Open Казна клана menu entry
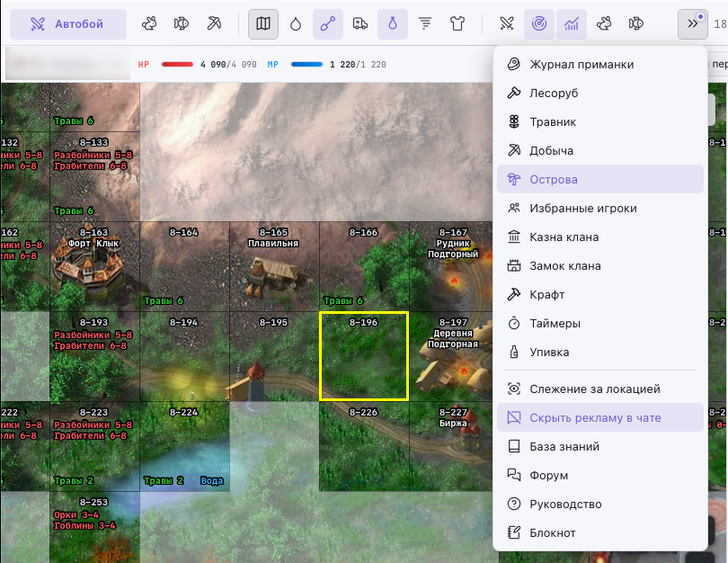Screen dimensions: 728x563 click(x=600, y=237)
